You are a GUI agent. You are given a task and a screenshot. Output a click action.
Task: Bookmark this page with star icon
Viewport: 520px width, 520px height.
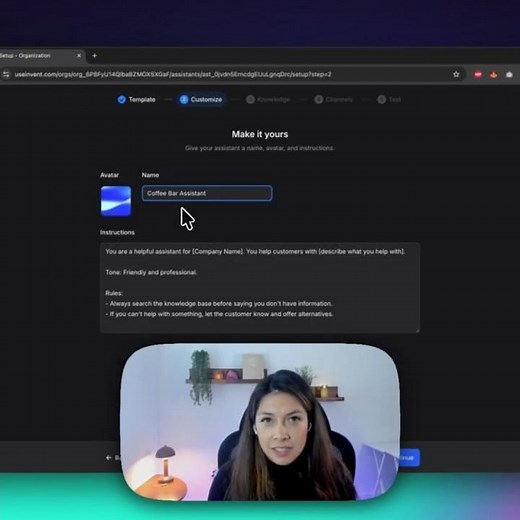456,74
